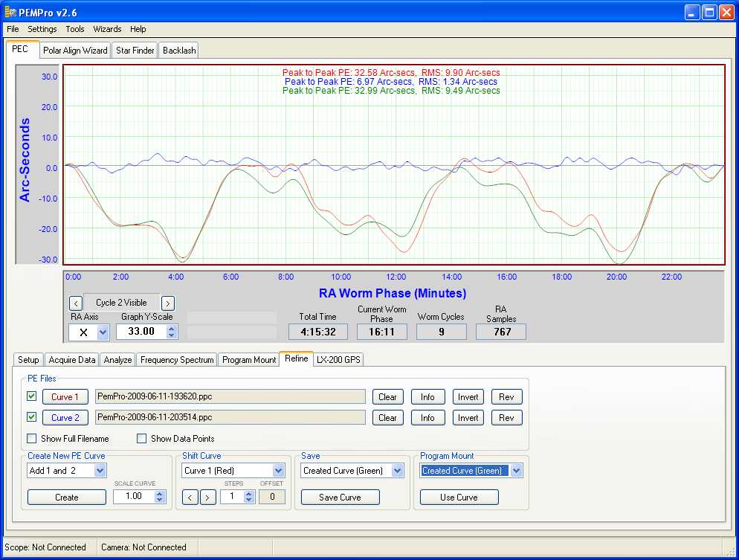Click the Scale Curve value field
Image resolution: width=739 pixels, height=560 pixels.
point(134,496)
